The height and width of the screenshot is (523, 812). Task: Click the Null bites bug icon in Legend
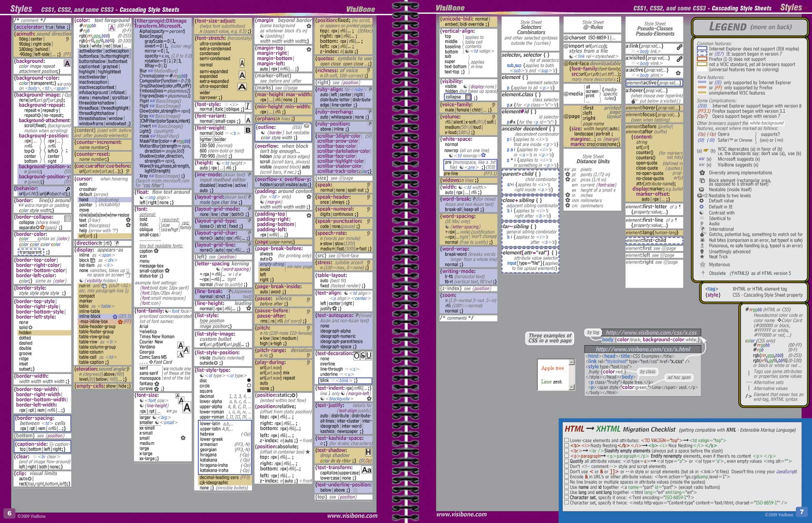coord(702,240)
